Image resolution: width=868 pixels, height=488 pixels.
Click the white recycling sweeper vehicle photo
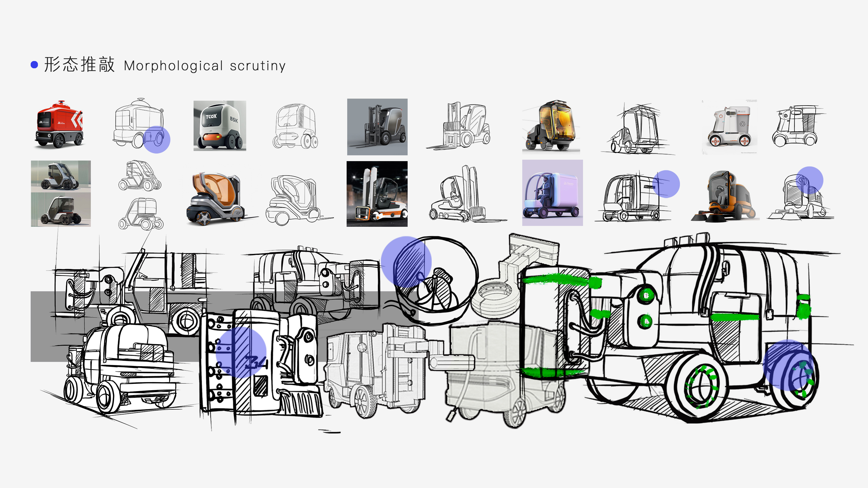[730, 127]
